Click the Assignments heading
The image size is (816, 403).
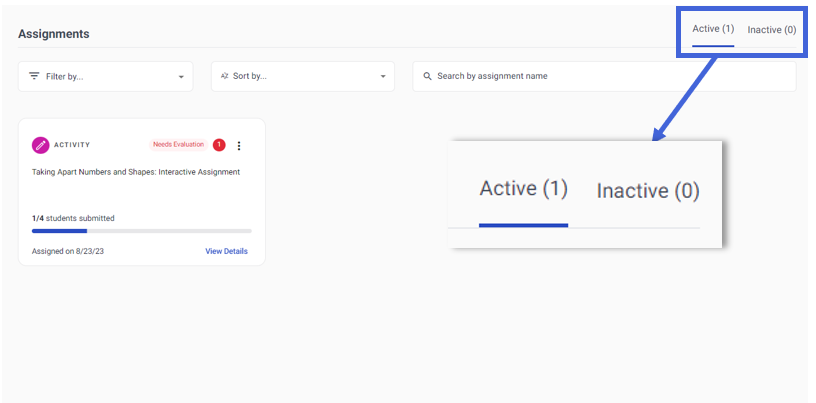coord(54,34)
